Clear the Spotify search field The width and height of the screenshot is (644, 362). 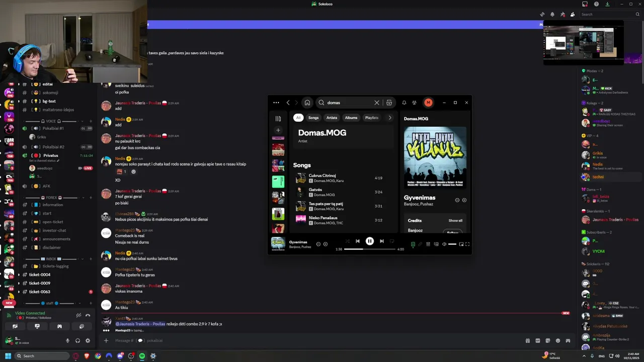pyautogui.click(x=376, y=103)
